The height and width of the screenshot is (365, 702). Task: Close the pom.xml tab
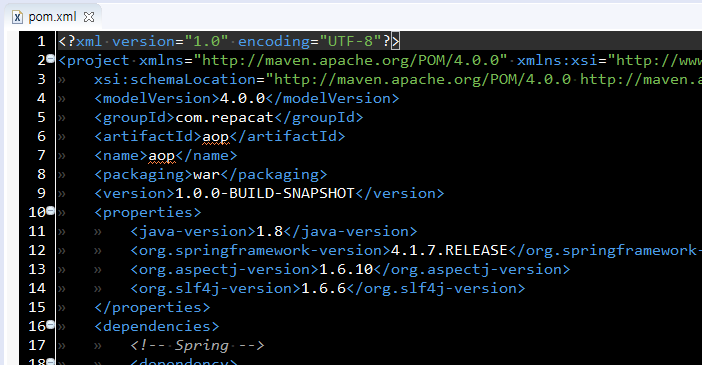[x=89, y=17]
